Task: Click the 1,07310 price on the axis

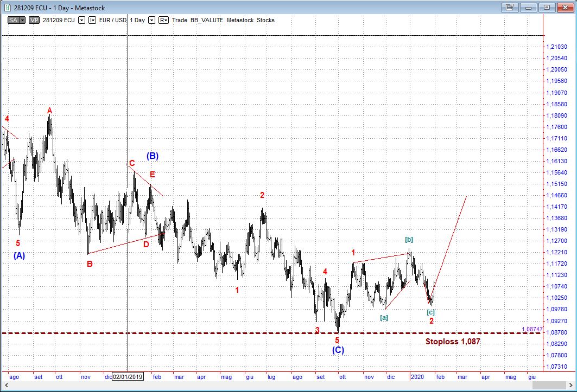Action: coord(557,367)
